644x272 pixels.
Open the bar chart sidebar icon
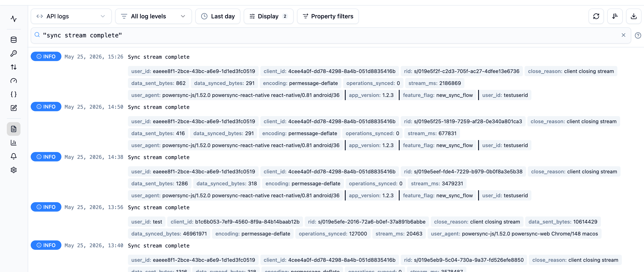click(x=14, y=143)
